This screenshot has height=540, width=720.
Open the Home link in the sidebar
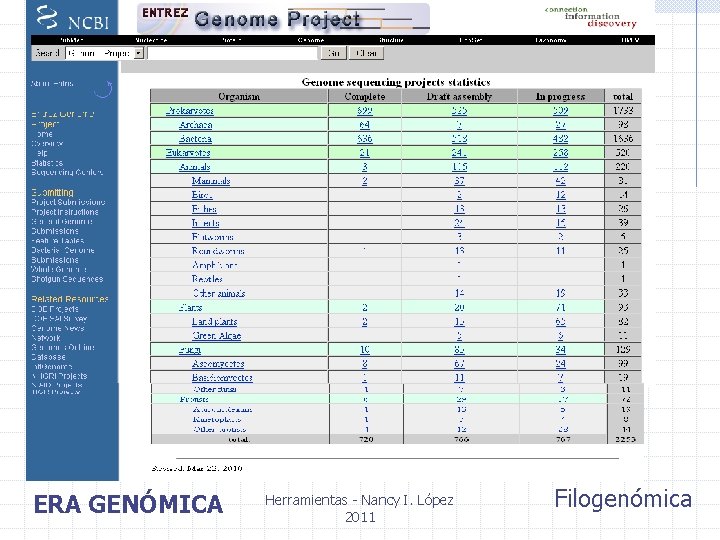tap(44, 134)
